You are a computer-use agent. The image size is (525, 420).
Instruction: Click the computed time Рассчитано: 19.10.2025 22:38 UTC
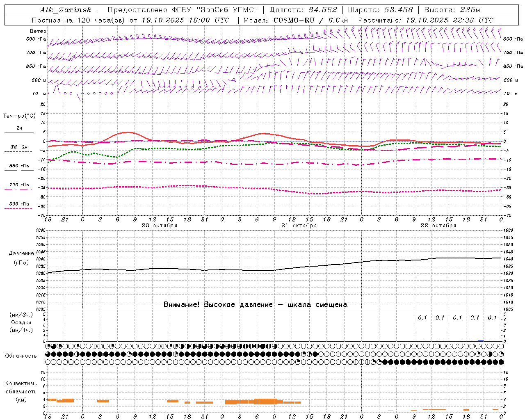426,20
